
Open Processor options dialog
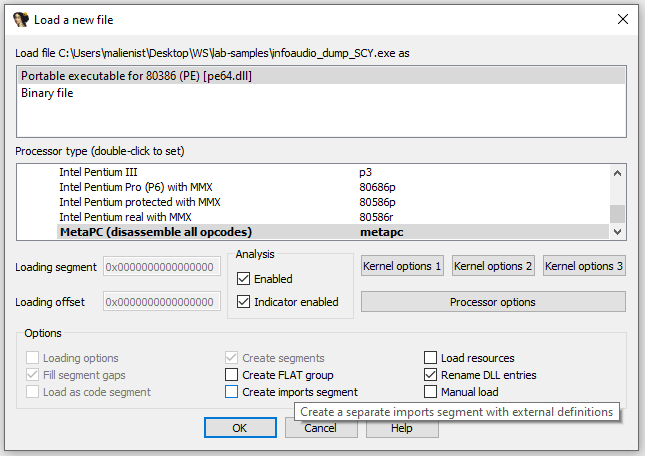click(x=492, y=302)
